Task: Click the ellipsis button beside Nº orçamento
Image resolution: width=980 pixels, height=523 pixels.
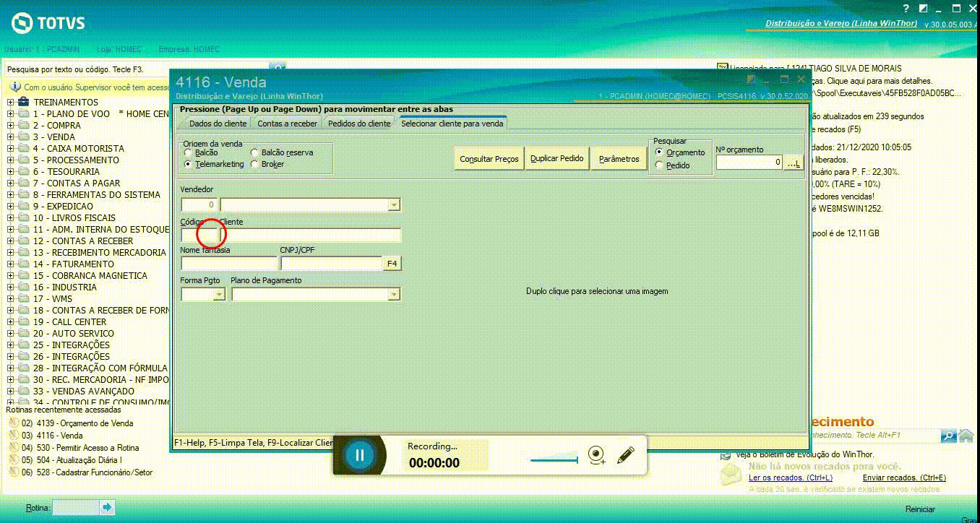Action: (794, 163)
